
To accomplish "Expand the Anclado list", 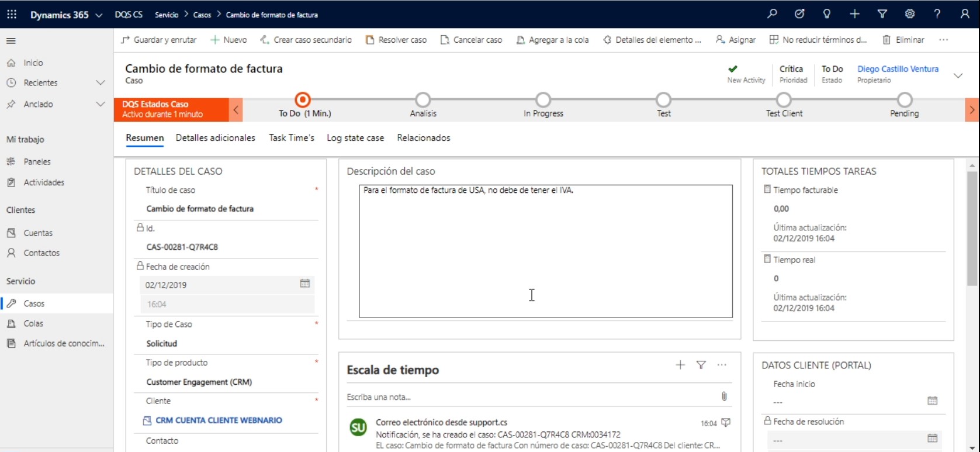I will (100, 104).
